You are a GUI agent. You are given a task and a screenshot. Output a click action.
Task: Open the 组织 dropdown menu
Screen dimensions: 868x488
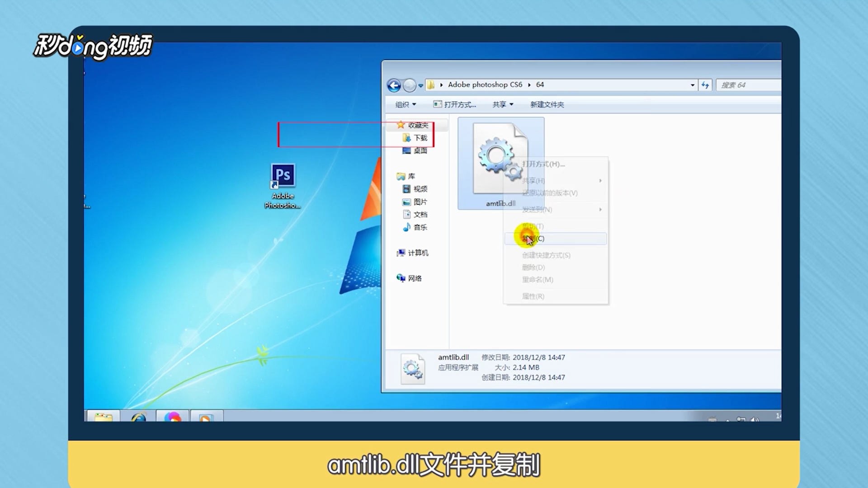(406, 104)
